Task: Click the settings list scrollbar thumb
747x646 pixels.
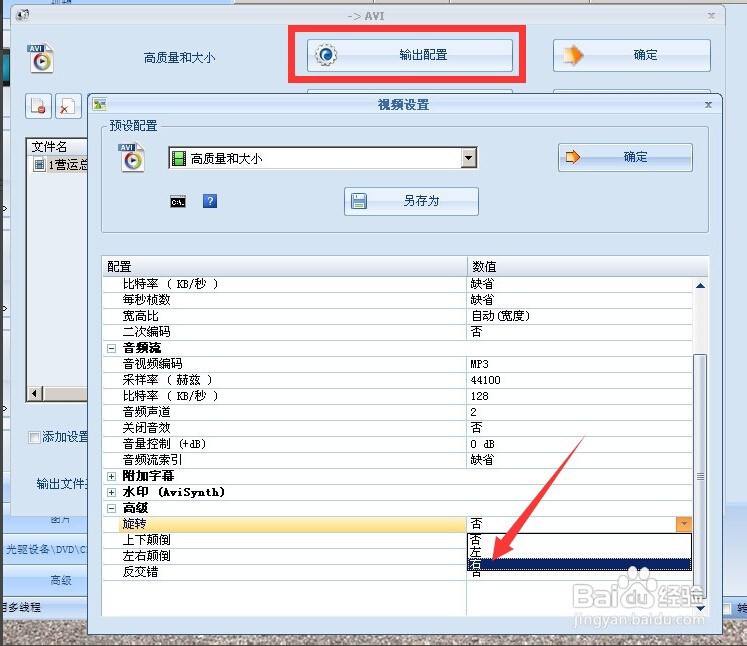Action: [700, 476]
